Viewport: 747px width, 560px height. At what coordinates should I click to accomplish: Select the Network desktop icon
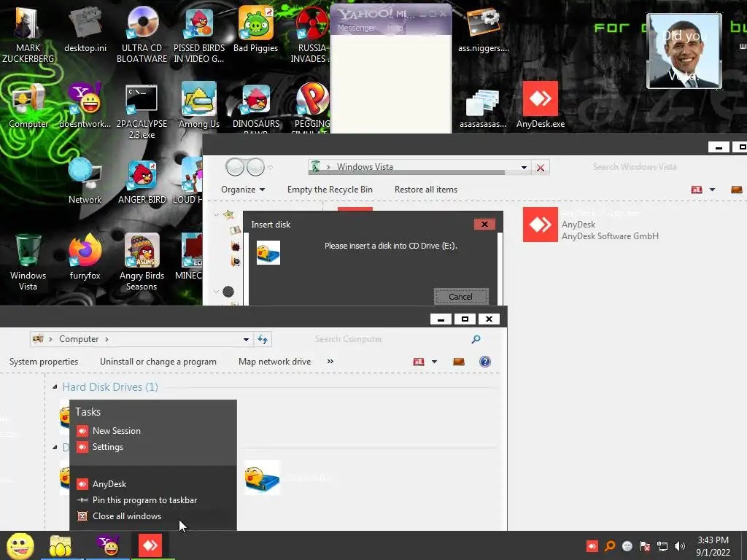(85, 181)
